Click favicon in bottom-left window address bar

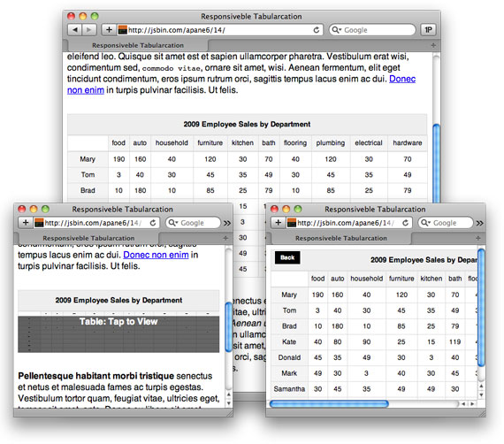coord(39,223)
